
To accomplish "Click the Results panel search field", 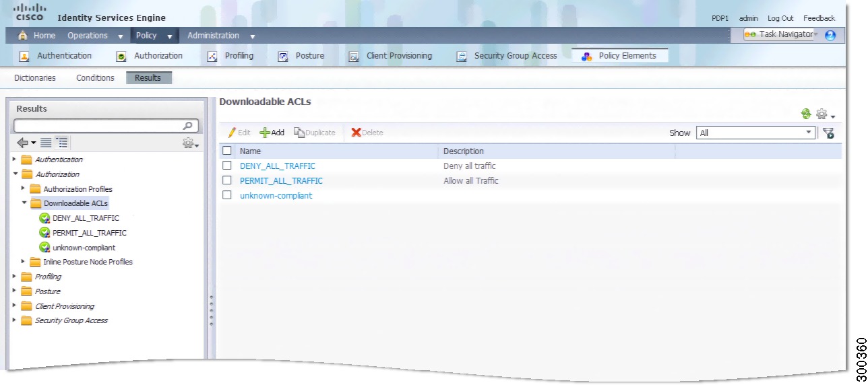I will point(106,126).
